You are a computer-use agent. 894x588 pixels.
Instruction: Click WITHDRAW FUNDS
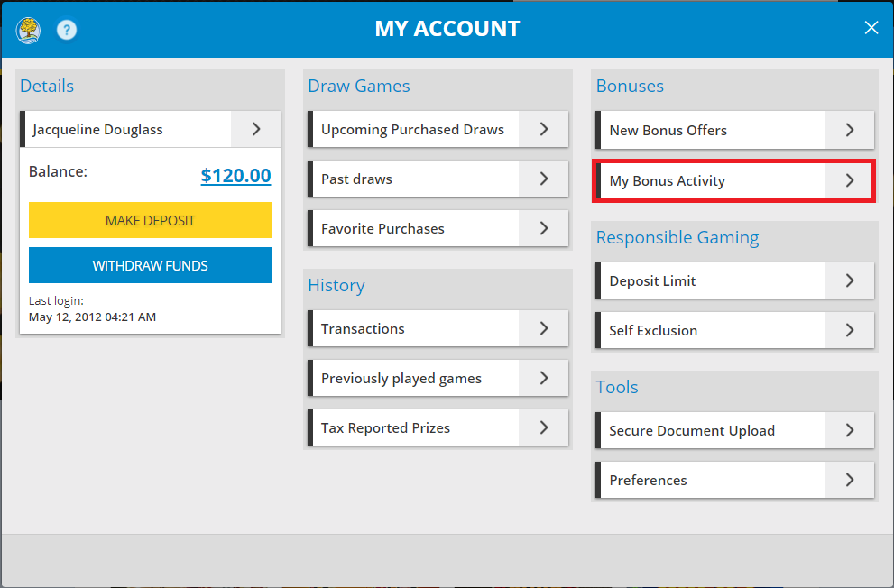pyautogui.click(x=150, y=265)
